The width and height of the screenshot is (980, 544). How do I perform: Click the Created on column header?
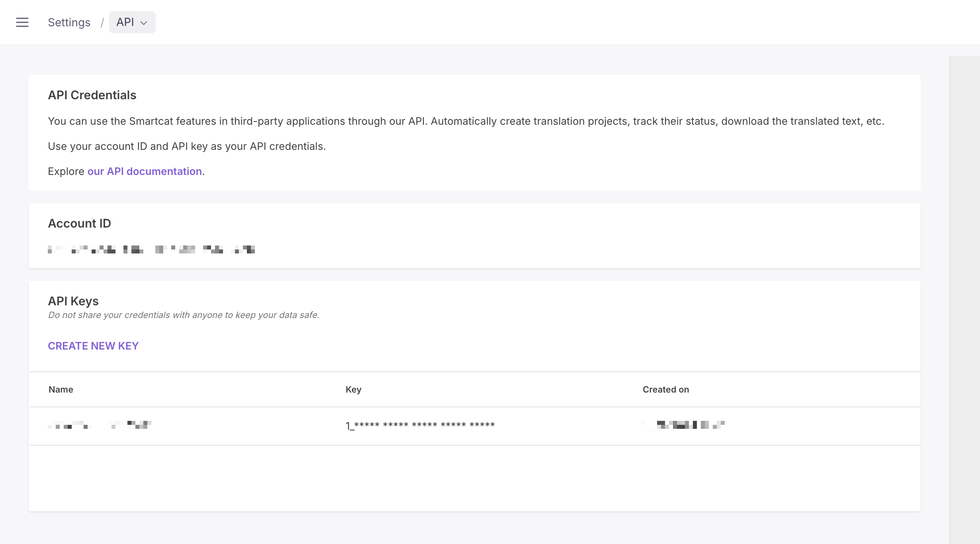tap(666, 389)
